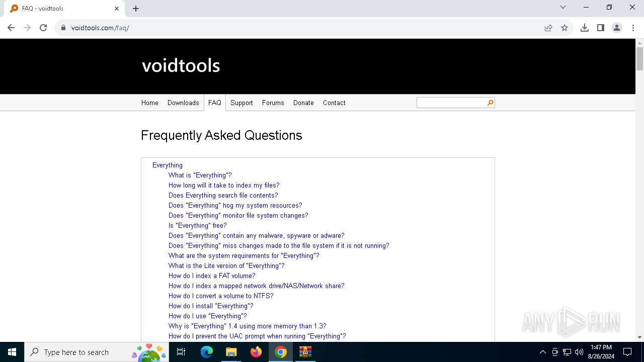Reload the voidtools FAQ page
Viewport: 644px width, 362px height.
[x=43, y=28]
